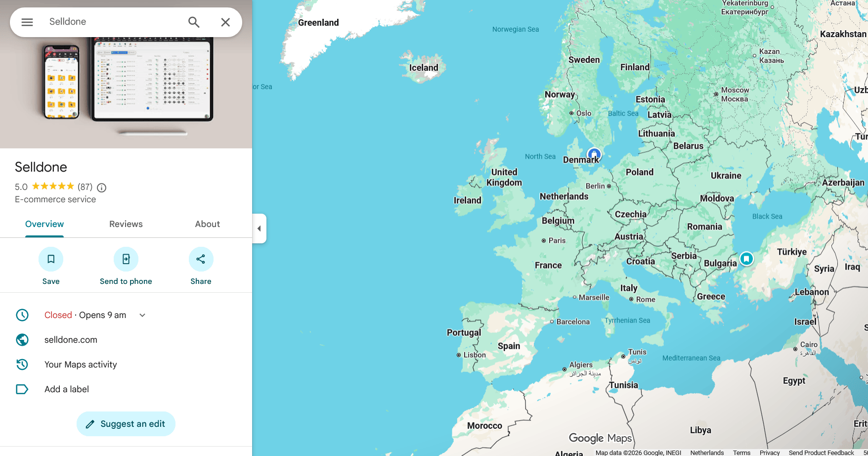The height and width of the screenshot is (456, 868).
Task: Save Selldone with the bookmark icon
Action: [51, 259]
